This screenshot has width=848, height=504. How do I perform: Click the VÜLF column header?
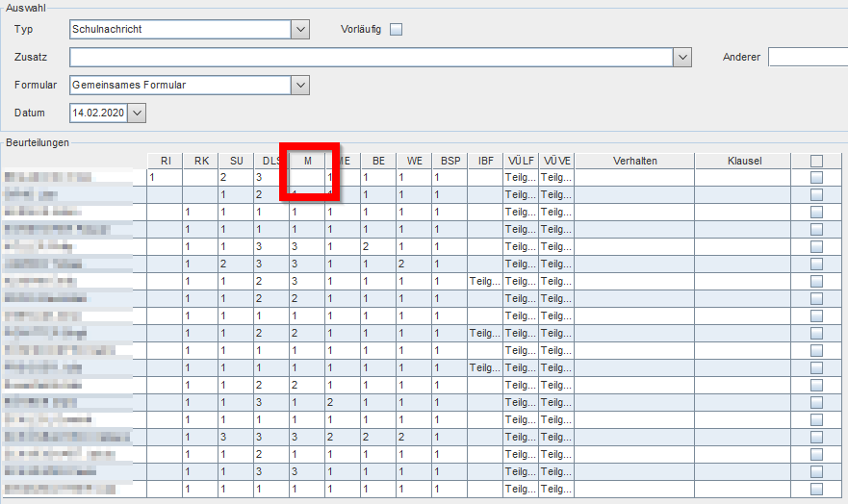[521, 161]
